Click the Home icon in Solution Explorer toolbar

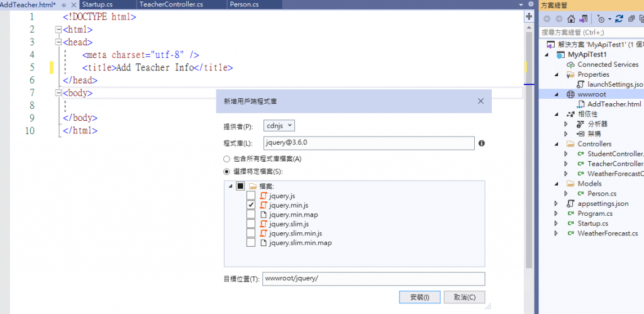pos(570,19)
